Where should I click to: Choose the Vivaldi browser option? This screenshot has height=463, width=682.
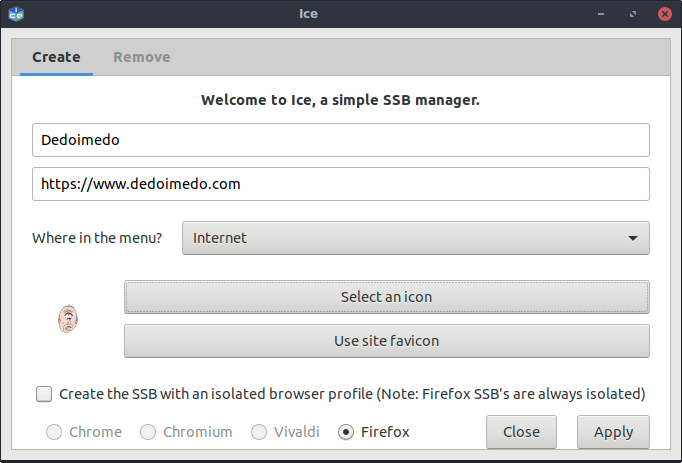click(x=259, y=432)
